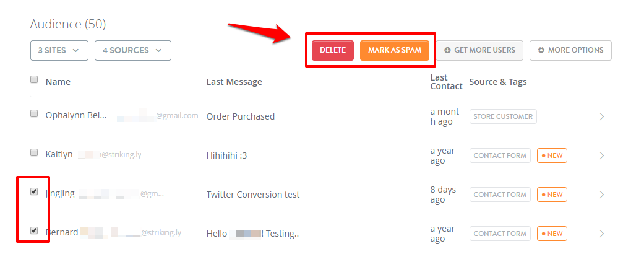The height and width of the screenshot is (254, 644).
Task: Click the chevron on Jingjing's row
Action: tap(602, 195)
